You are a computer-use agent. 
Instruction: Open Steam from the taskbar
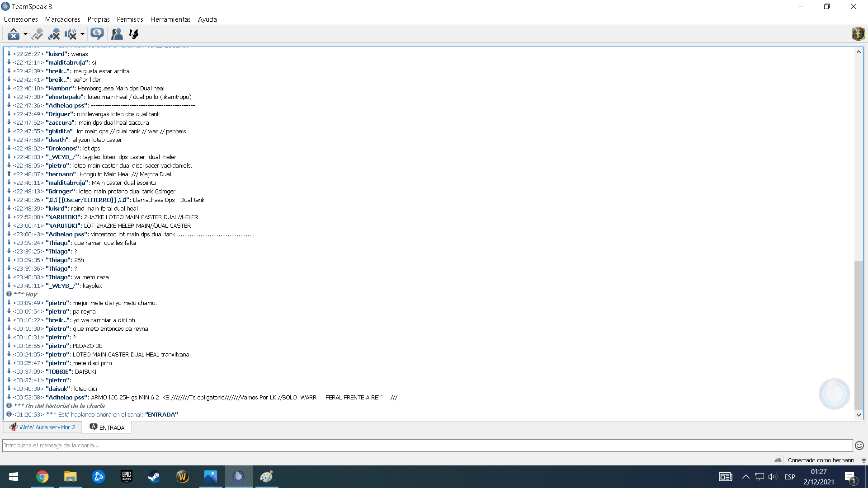[154, 477]
